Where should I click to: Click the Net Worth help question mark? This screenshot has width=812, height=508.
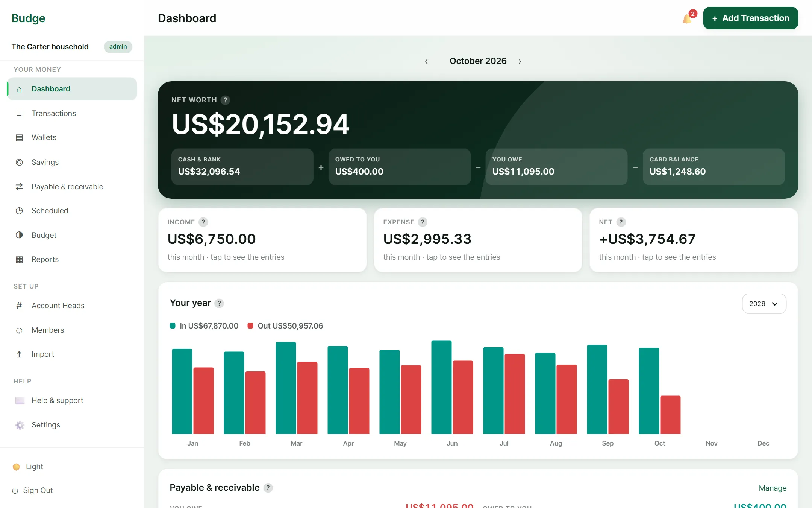[x=225, y=100]
